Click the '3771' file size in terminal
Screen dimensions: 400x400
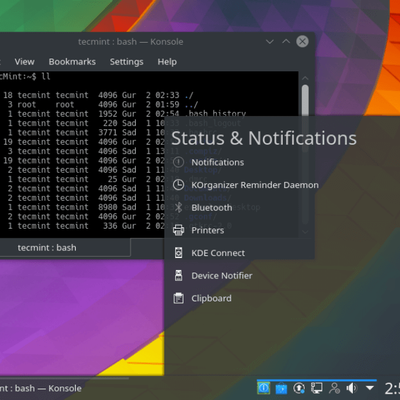point(108,133)
